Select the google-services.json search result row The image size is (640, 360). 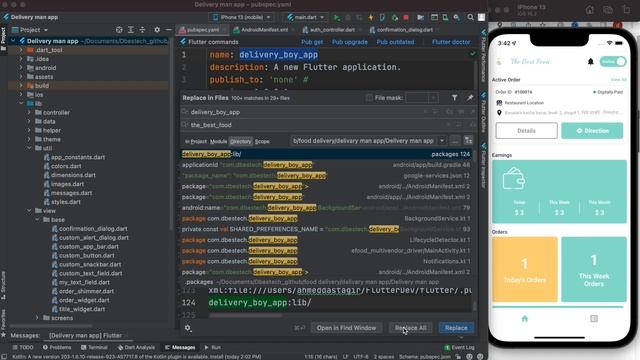[327, 176]
